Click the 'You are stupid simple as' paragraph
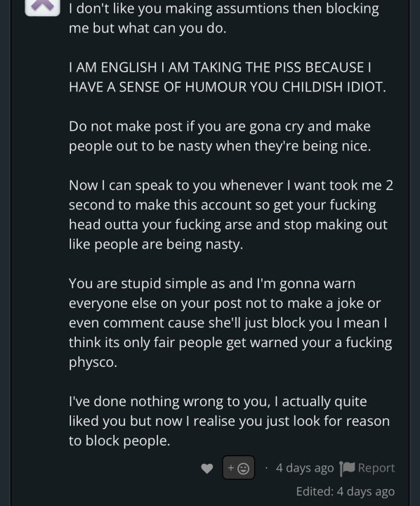420x506 pixels. pos(230,323)
